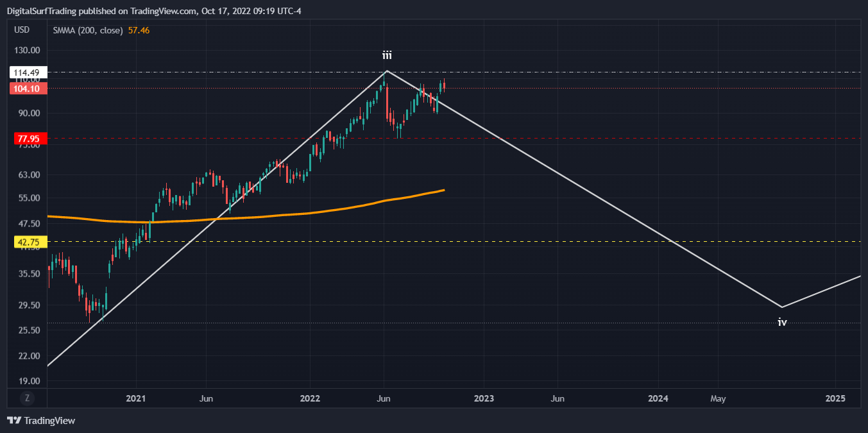The width and height of the screenshot is (868, 433).
Task: Click the 2022 label on the time axis
Action: click(310, 398)
